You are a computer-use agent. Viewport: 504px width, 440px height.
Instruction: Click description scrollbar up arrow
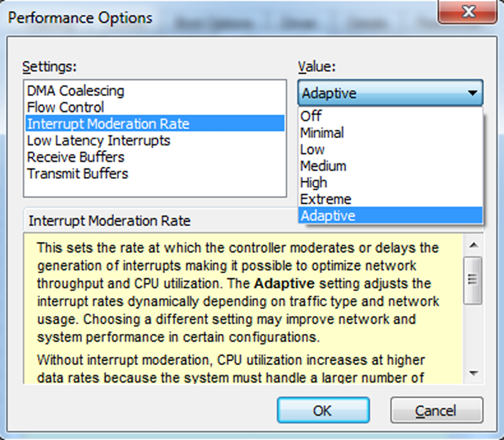[x=473, y=245]
